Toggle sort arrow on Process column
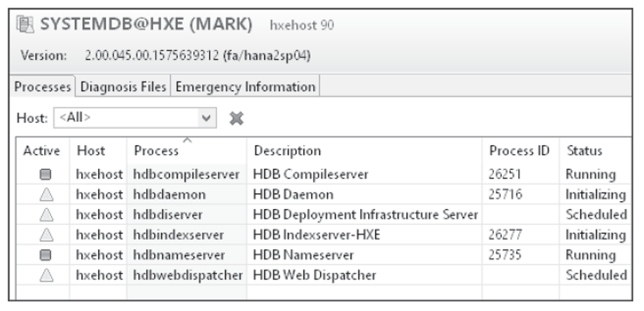Viewport: 644px width, 311px height. click(x=187, y=141)
